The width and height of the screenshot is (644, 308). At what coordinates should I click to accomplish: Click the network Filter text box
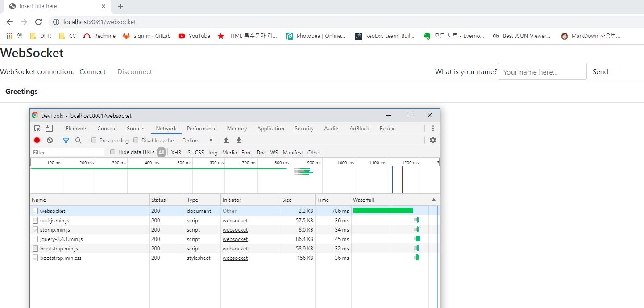pyautogui.click(x=68, y=152)
